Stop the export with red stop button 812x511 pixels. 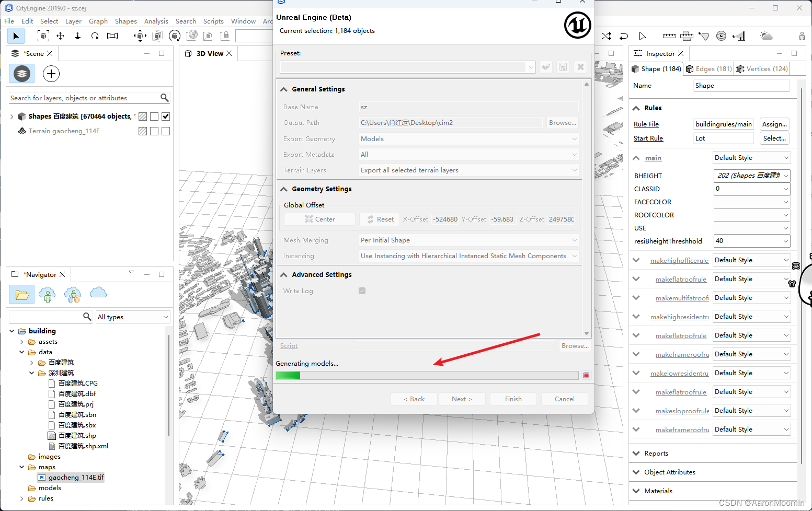click(x=586, y=376)
